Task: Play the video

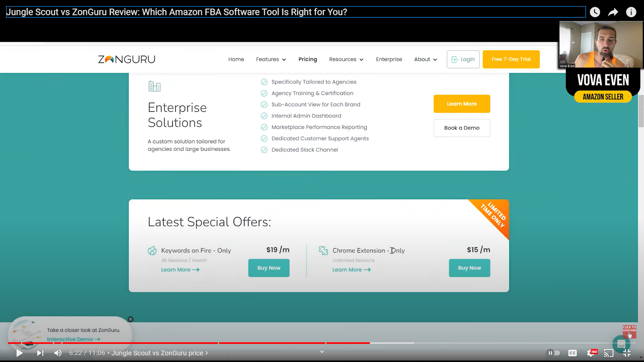Action: [19, 353]
